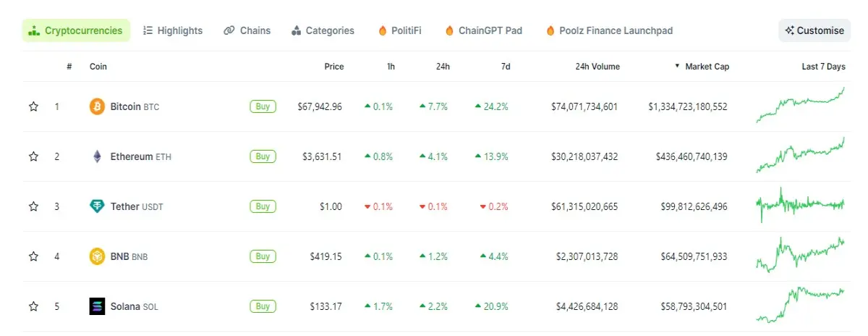Click the Ethereum diamond logo icon
Viewport: 868px width, 336px height.
pyautogui.click(x=97, y=156)
